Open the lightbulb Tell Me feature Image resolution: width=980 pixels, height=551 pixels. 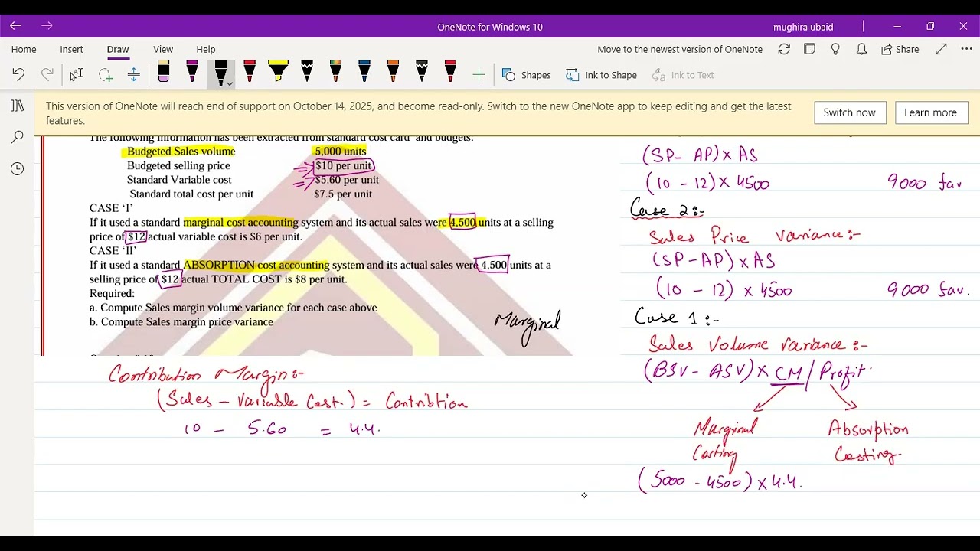(x=835, y=49)
